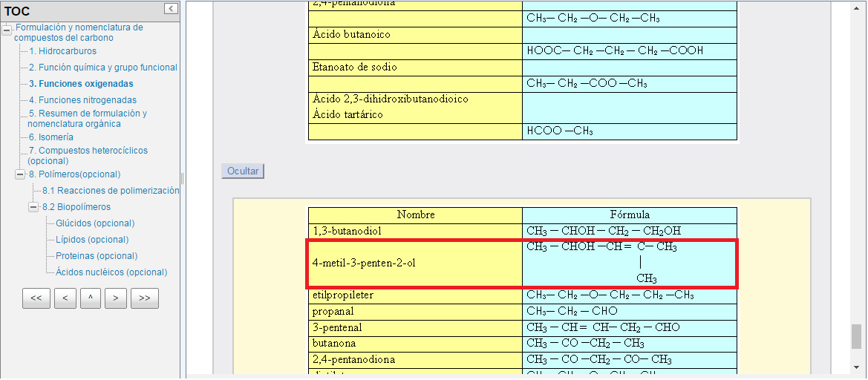Image resolution: width=868 pixels, height=380 pixels.
Task: Collapse the '8.2 Biopolímeros' tree node
Action: 33,207
